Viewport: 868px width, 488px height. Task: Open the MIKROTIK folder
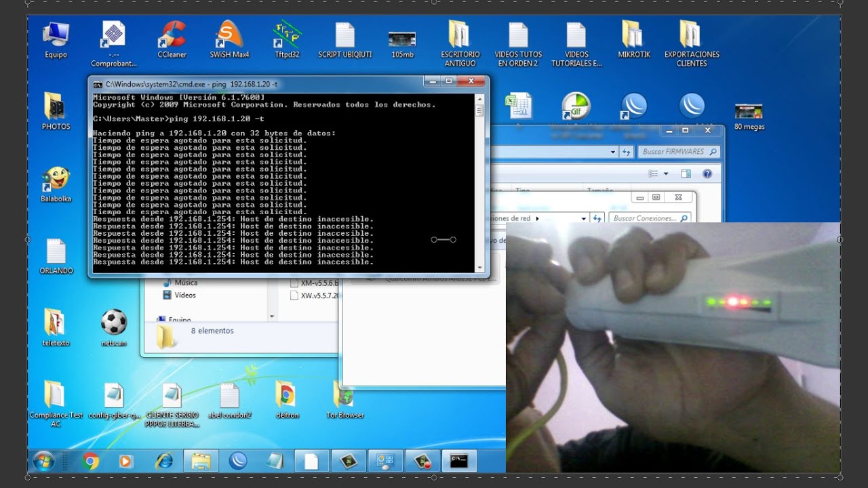point(633,39)
